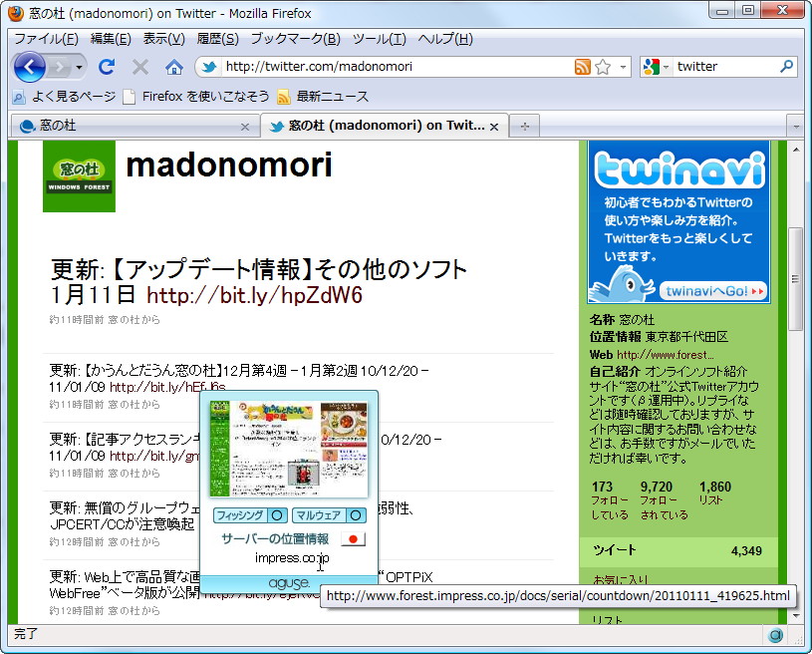Click the RSS feed icon in address bar

pyautogui.click(x=582, y=67)
